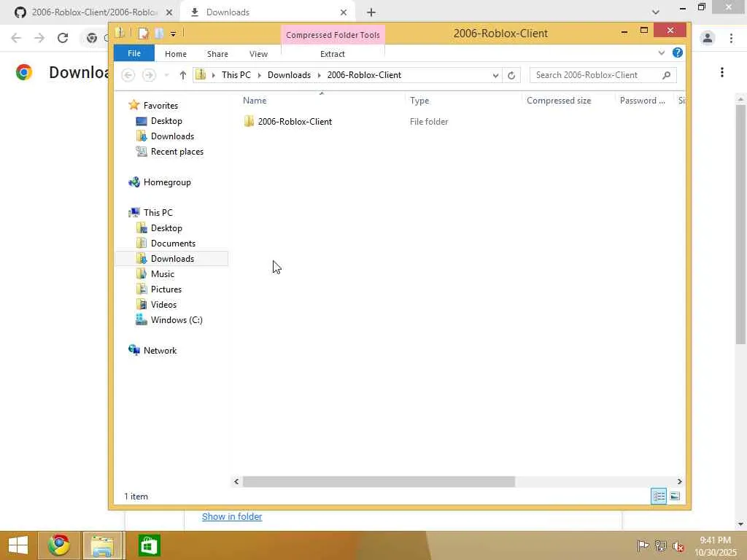This screenshot has width=747, height=560.
Task: Select Favorites in the navigation pane
Action: (x=160, y=105)
